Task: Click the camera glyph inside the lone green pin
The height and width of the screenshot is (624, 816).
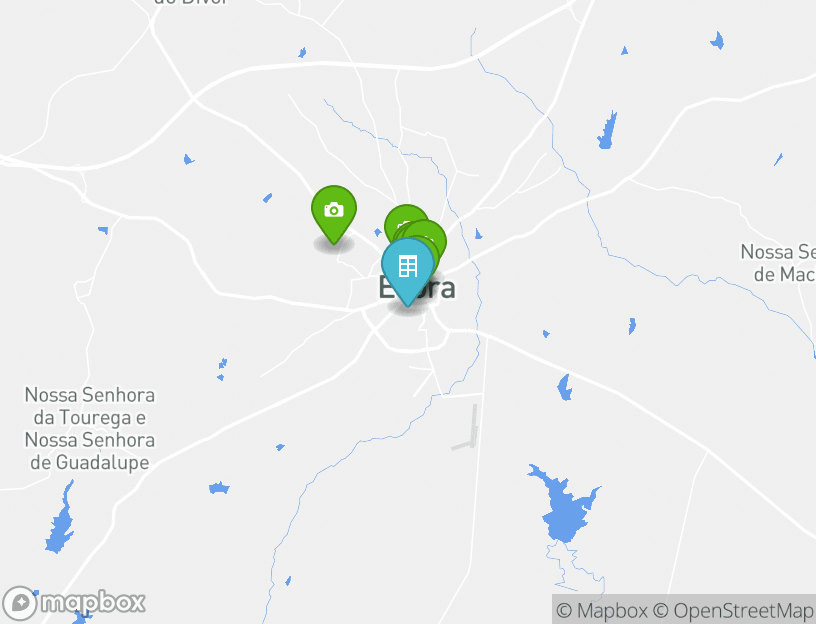Action: (x=334, y=209)
